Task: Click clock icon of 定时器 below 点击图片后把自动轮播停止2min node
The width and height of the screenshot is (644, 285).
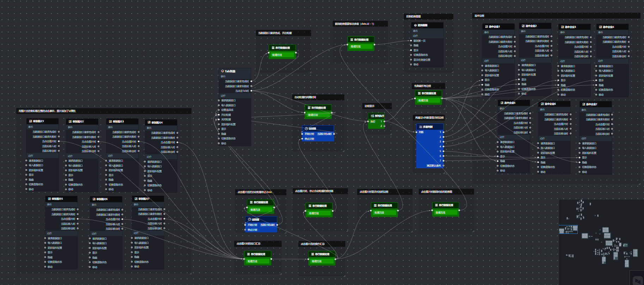Action: (x=249, y=219)
